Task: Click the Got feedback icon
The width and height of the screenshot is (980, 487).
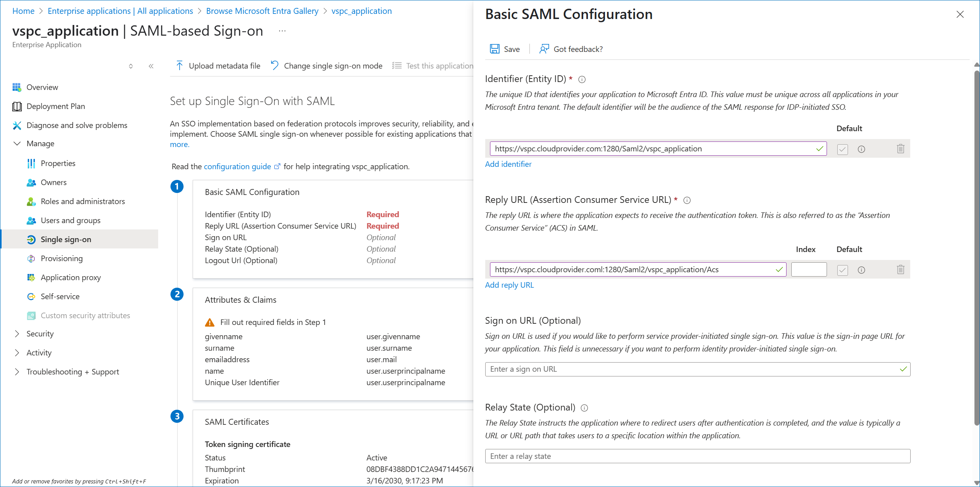Action: pyautogui.click(x=544, y=49)
